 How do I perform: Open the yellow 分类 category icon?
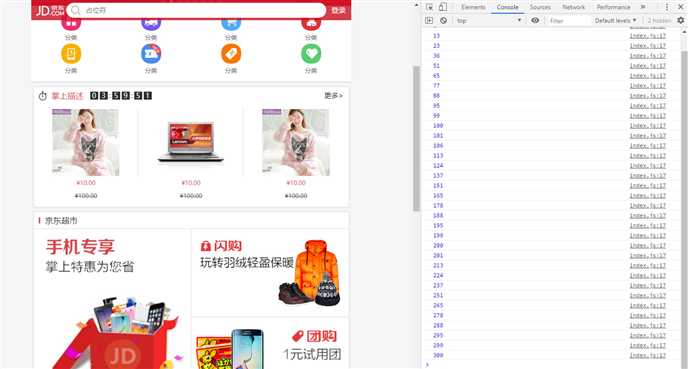(x=71, y=54)
